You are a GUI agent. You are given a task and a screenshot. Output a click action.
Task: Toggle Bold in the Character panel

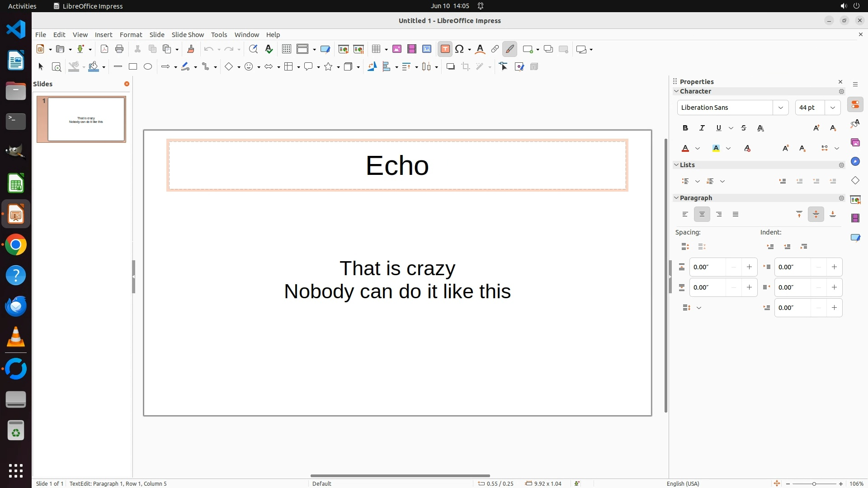click(x=685, y=128)
